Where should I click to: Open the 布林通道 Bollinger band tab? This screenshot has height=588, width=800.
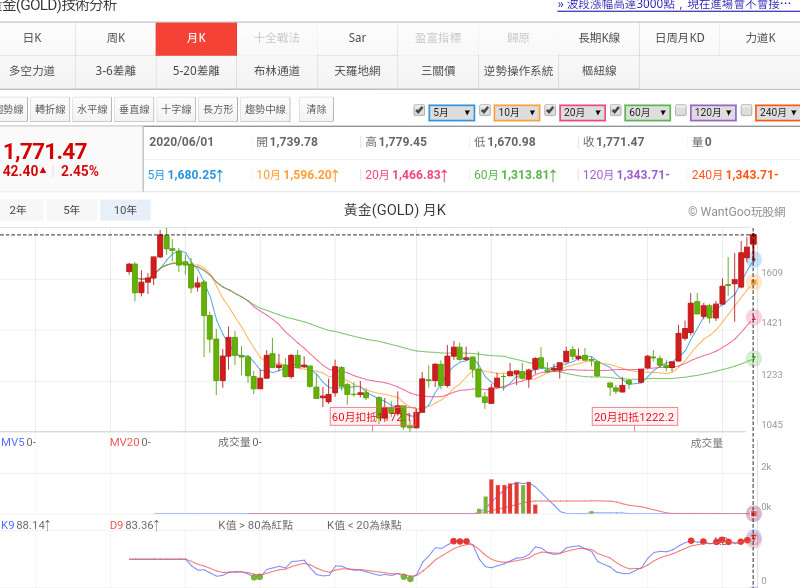pos(276,71)
